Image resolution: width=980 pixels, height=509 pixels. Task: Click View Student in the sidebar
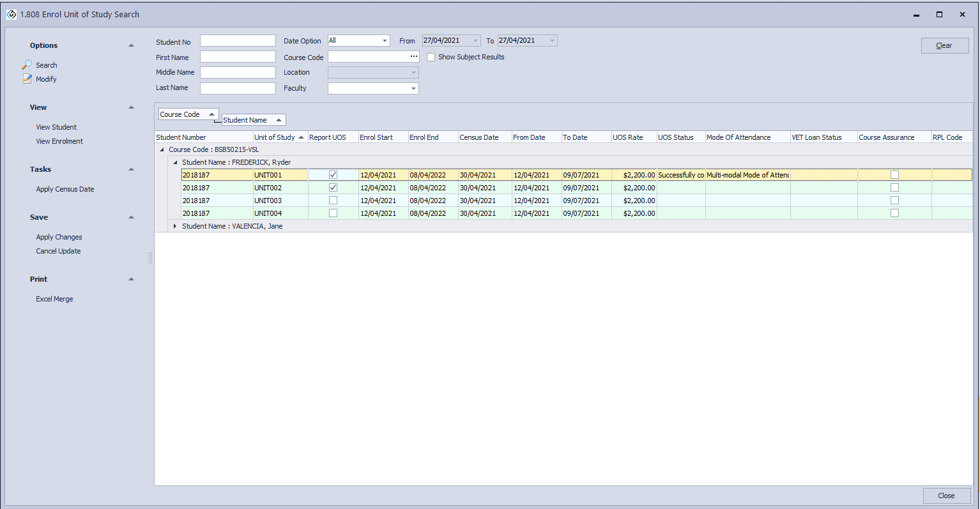[x=56, y=127]
